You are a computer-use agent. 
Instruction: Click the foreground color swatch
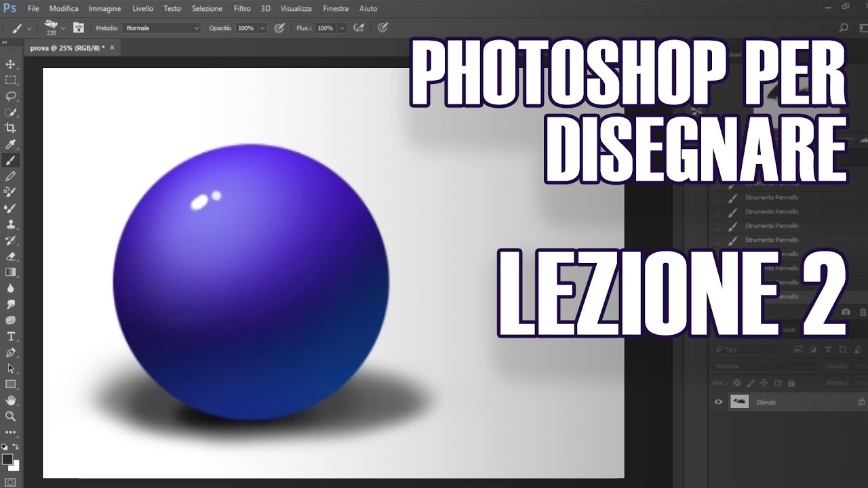8,459
